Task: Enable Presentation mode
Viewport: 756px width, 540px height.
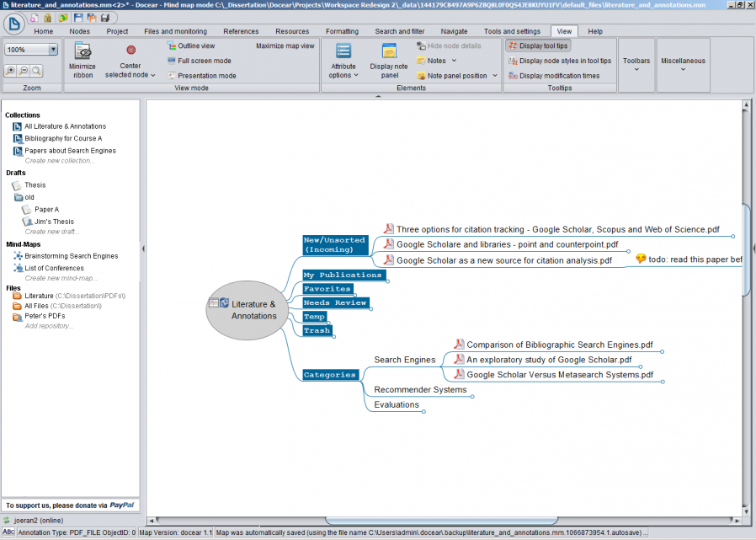Action: tap(201, 76)
